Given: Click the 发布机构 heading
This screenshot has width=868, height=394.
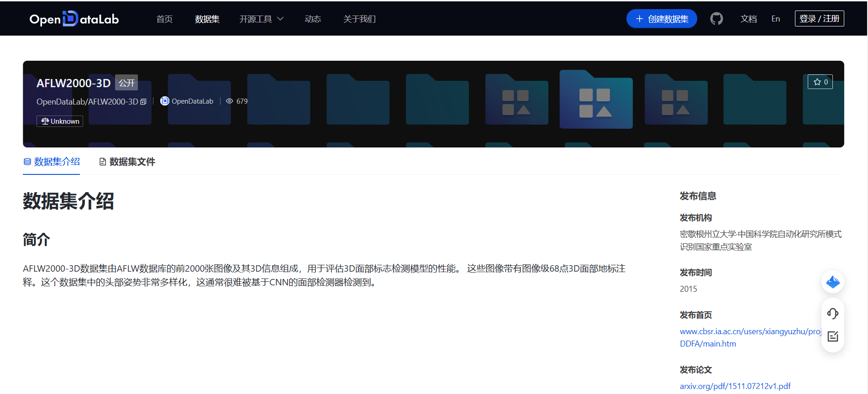Looking at the screenshot, I should tap(696, 218).
